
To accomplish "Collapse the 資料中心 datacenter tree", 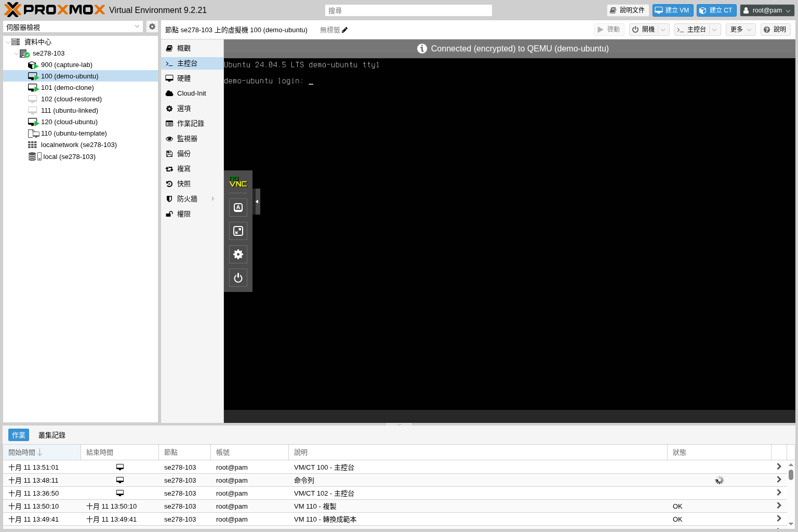I will (8, 42).
